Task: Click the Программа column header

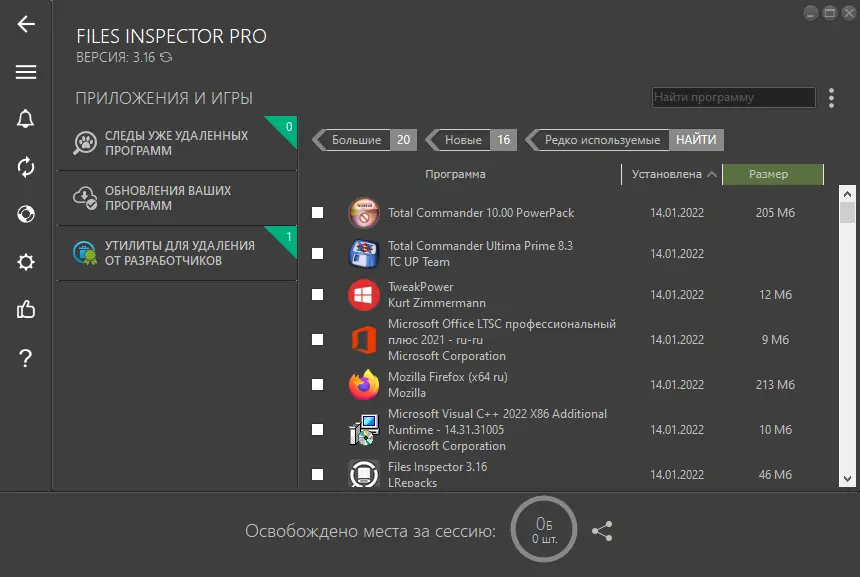Action: pyautogui.click(x=455, y=174)
